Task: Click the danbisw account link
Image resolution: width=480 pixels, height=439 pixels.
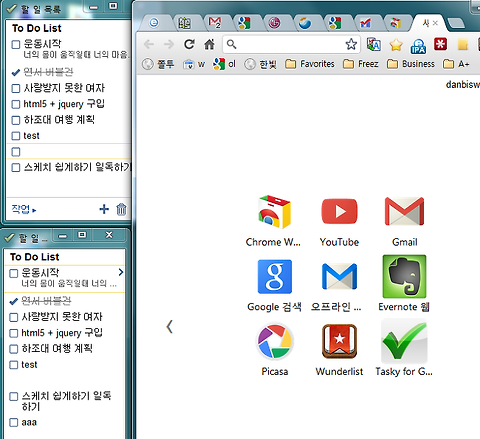Action: coord(463,85)
